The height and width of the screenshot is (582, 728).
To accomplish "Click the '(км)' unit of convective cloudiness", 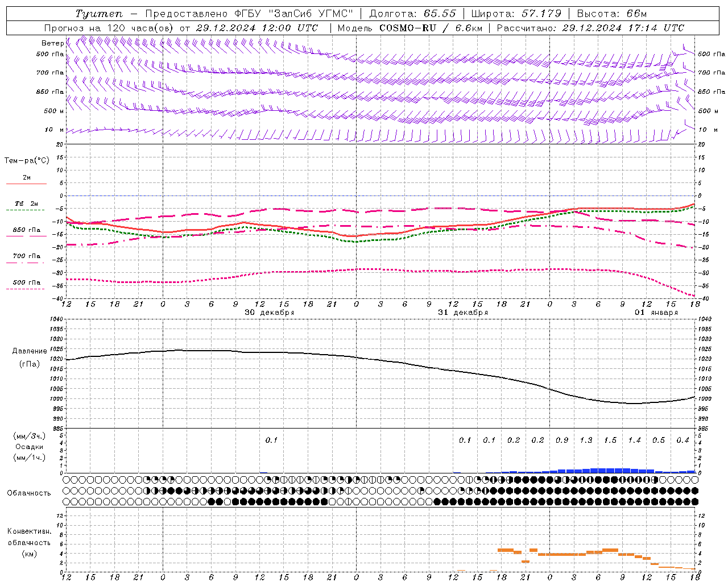I will click(30, 554).
